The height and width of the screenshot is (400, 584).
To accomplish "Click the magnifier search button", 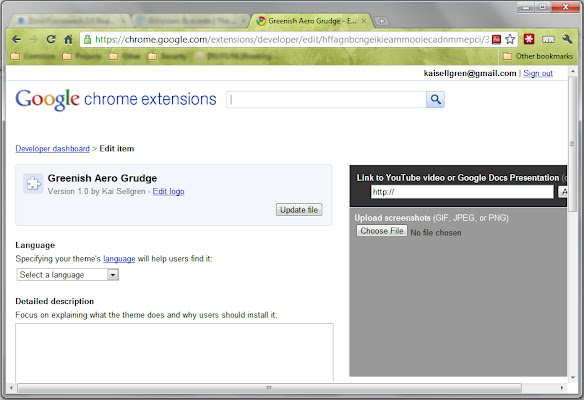I will pos(435,99).
